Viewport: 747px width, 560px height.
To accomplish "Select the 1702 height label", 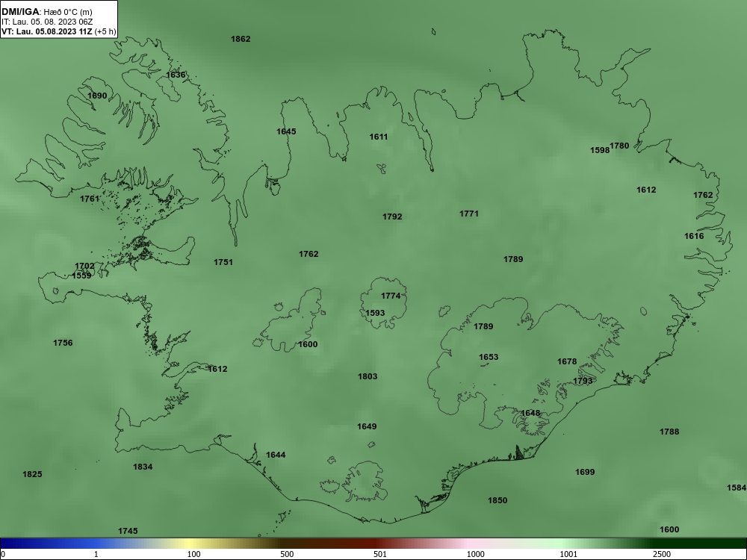I will 85,266.
